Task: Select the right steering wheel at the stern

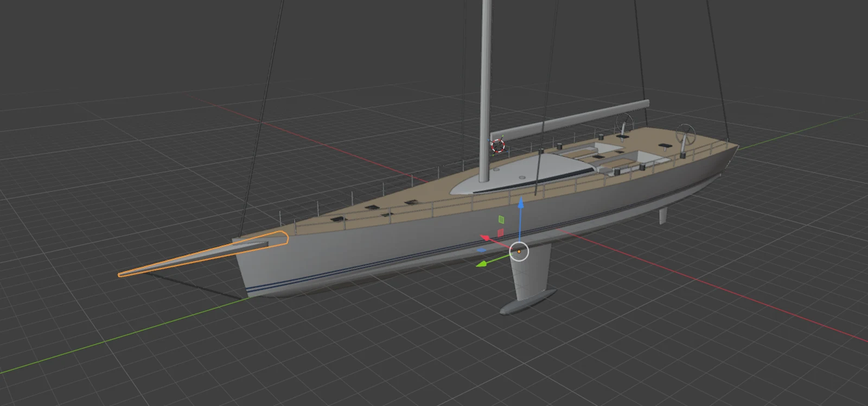Action: (x=686, y=136)
